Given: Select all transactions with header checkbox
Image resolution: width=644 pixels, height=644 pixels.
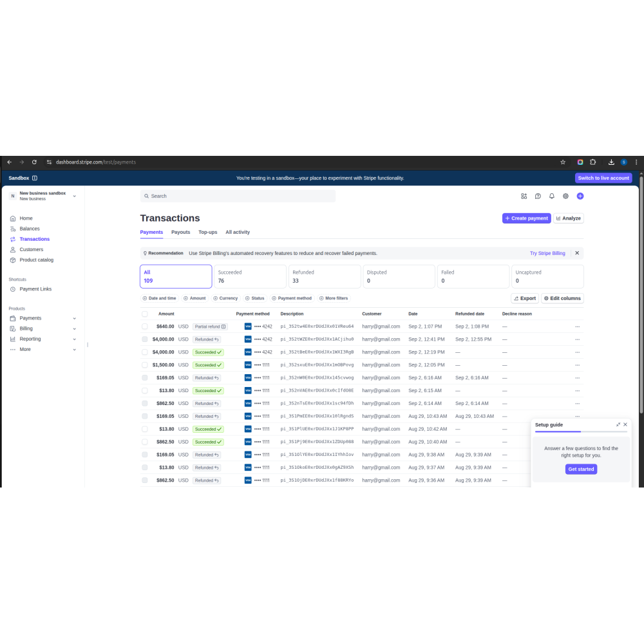Looking at the screenshot, I should [145, 314].
